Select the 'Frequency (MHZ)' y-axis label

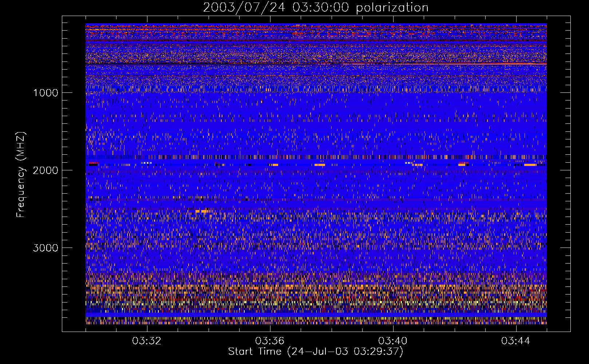coord(21,175)
